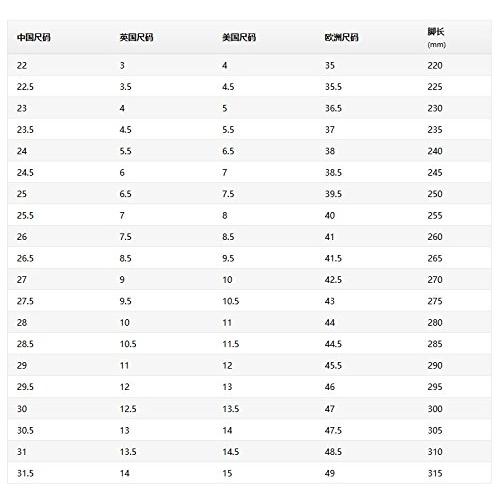496x496 pixels.
Task: Click foot length 315 cell
Action: tap(435, 473)
